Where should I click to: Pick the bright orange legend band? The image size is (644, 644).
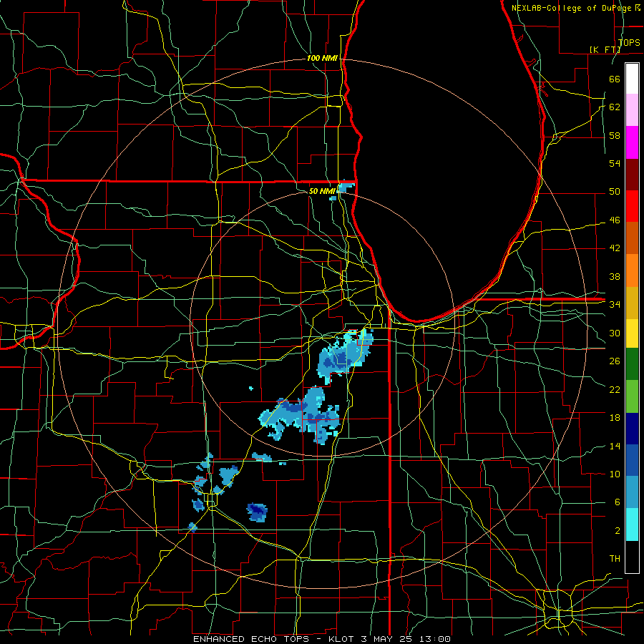(x=632, y=270)
